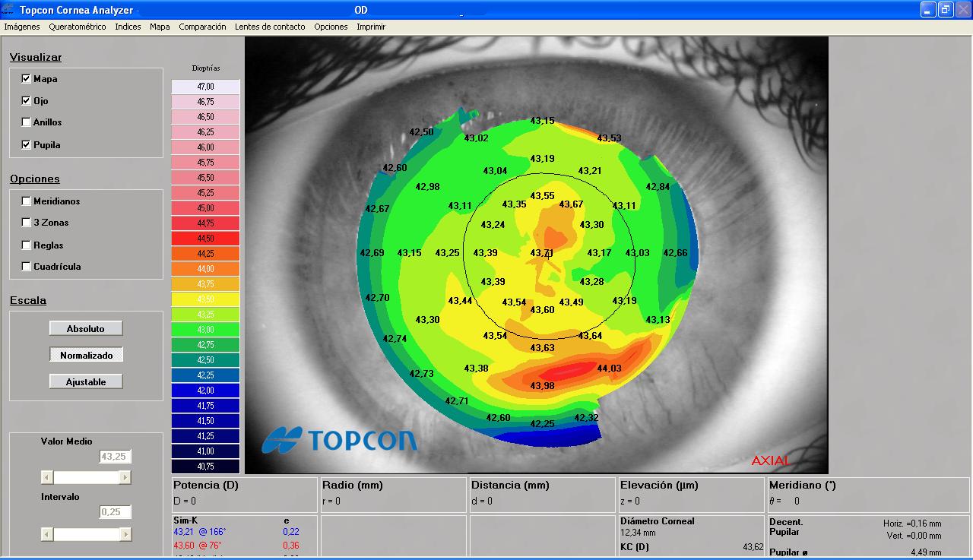Open the Comparación menu
The image size is (973, 560).
click(202, 27)
